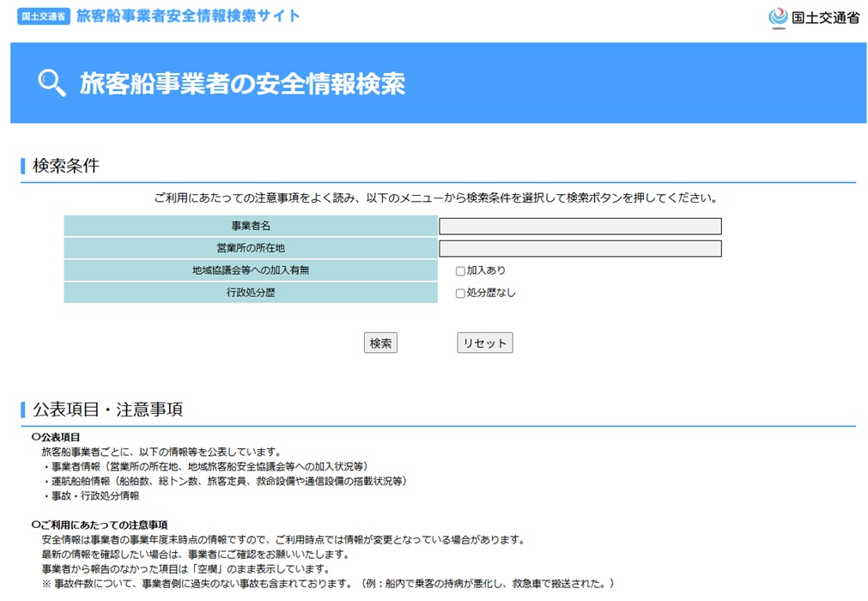Select the 営業所の所在地 label cell
Image resolution: width=868 pixels, height=601 pixels.
(x=251, y=248)
